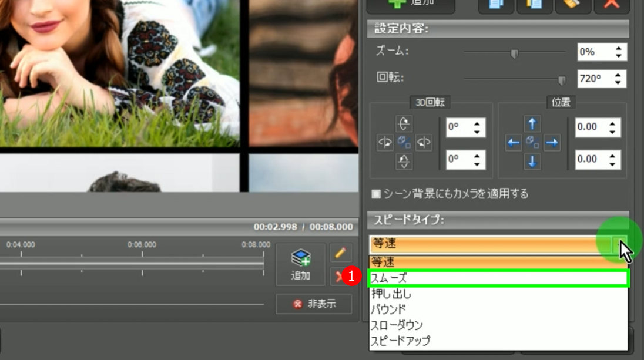Screen dimensions: 644x360
Task: Click the ズーム percentage input field
Action: coord(593,52)
